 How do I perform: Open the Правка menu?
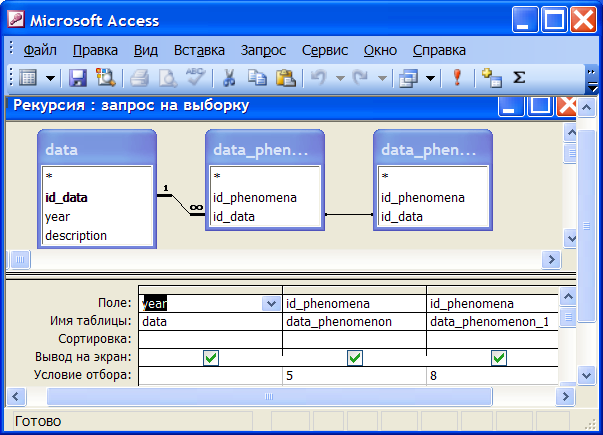point(95,50)
